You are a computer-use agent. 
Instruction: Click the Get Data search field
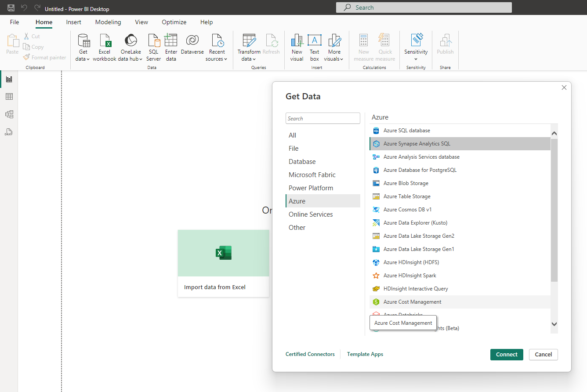322,118
